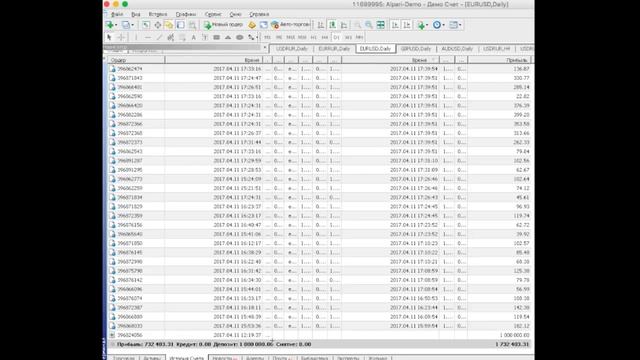The width and height of the screenshot is (640, 360).
Task: Expand the Templates dropdown arrow
Action: coord(460,25)
